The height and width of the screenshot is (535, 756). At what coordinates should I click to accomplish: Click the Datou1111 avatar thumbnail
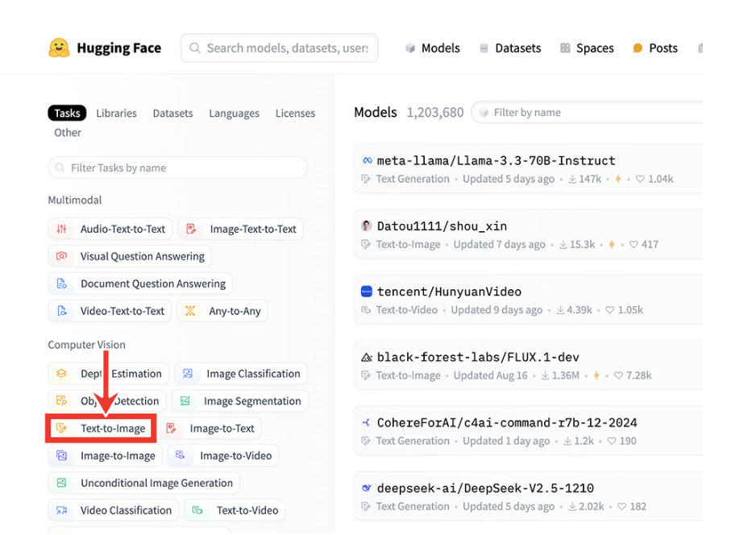(x=367, y=226)
